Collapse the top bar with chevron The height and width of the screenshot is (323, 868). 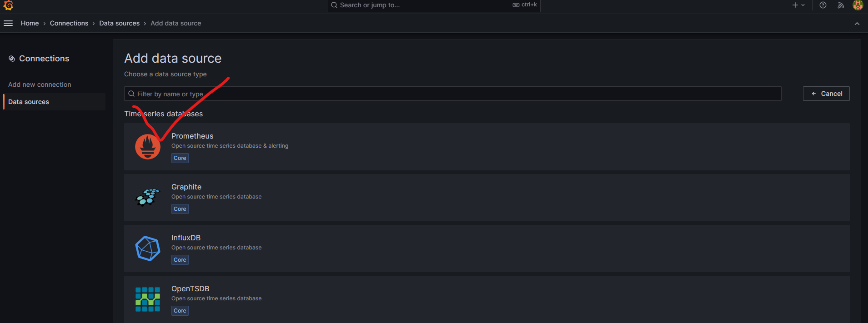(857, 24)
